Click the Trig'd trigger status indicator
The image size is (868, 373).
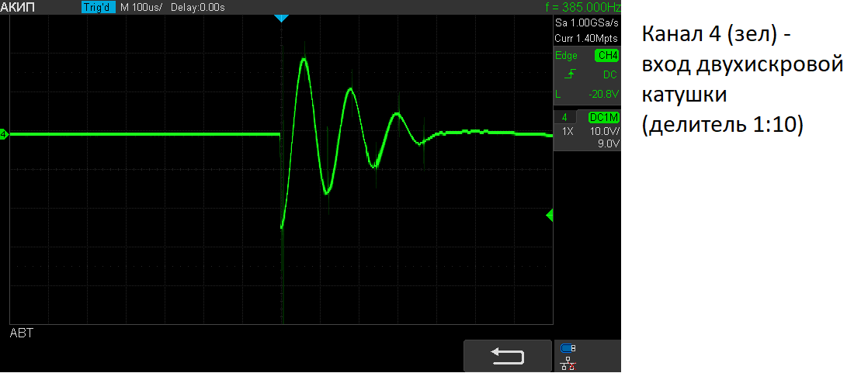97,7
